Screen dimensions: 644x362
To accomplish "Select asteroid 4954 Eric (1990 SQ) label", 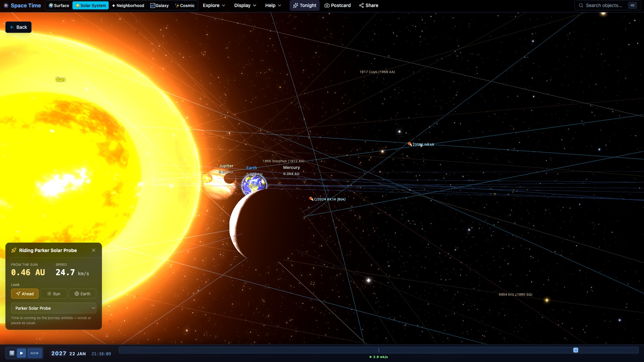I will tap(515, 295).
